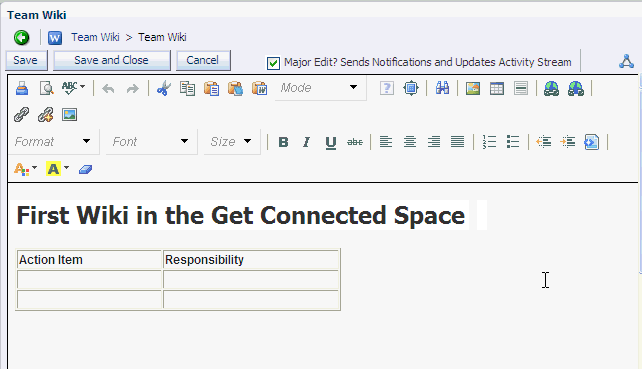Cancel the wiki edit
This screenshot has width=642, height=369.
pos(203,60)
